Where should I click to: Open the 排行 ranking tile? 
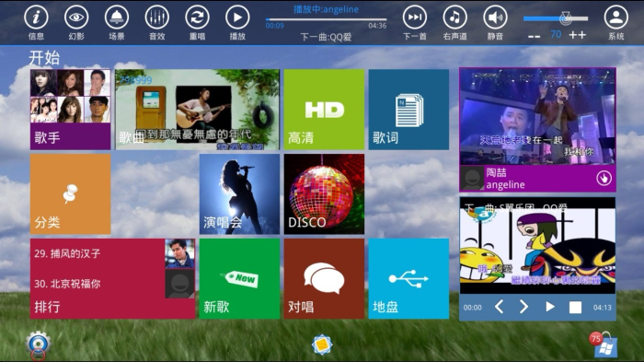pos(112,279)
